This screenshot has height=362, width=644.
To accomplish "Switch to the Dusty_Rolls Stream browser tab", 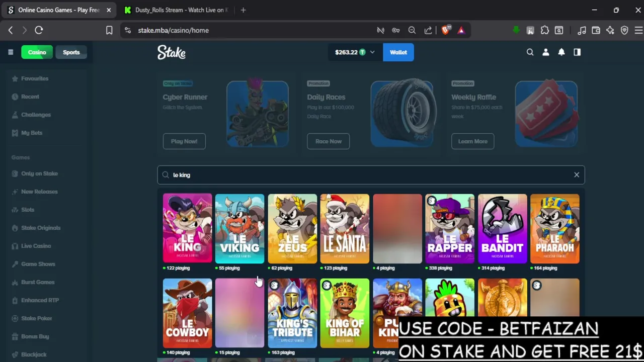I will (x=176, y=10).
